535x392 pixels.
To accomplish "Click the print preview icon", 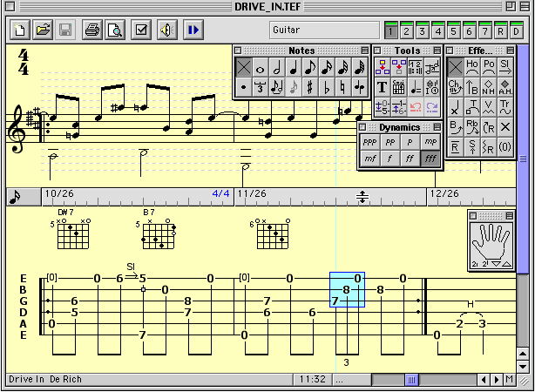I will click(x=114, y=31).
